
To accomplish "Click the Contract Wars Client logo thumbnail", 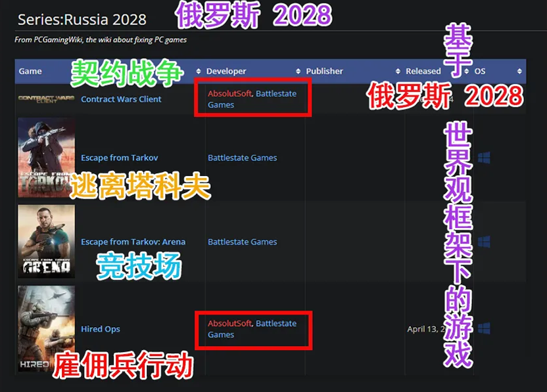I will tap(46, 99).
